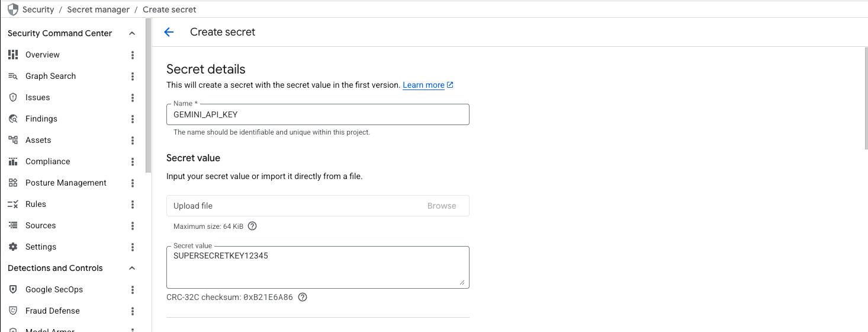
Task: Open the three-dot menu for Issues
Action: 133,97
